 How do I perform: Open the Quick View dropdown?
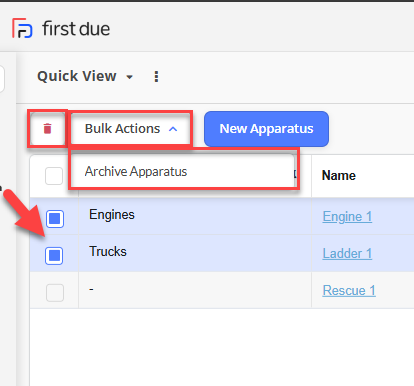(x=85, y=76)
